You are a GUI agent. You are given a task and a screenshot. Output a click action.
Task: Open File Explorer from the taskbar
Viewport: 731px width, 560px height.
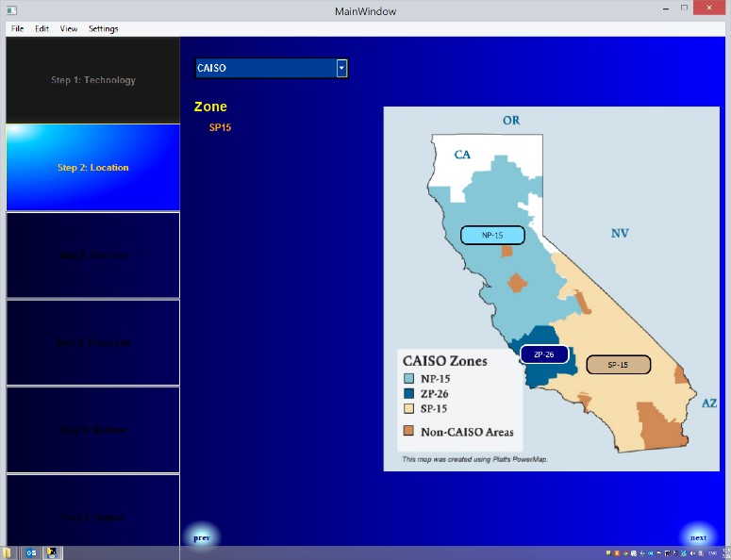(7, 552)
